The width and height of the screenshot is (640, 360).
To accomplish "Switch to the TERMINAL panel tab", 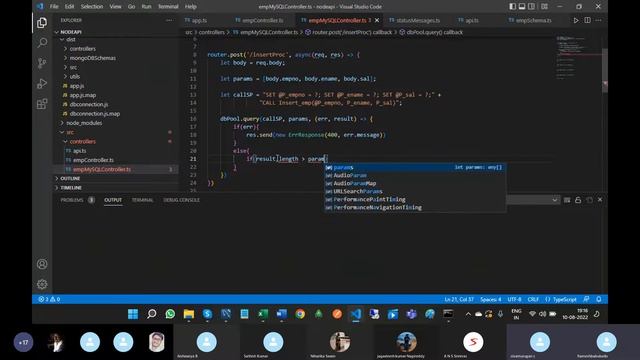I will tap(142, 200).
